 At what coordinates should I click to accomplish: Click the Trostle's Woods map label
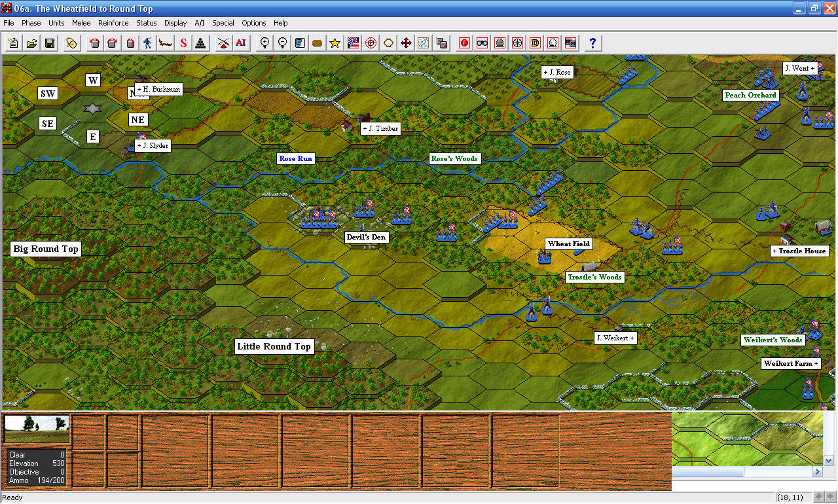click(594, 277)
